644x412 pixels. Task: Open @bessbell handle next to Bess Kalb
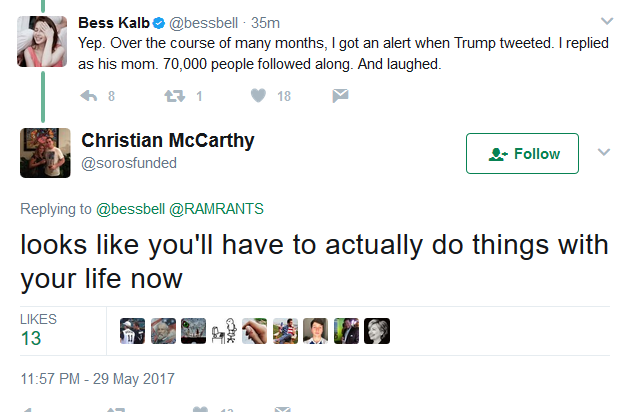(203, 23)
